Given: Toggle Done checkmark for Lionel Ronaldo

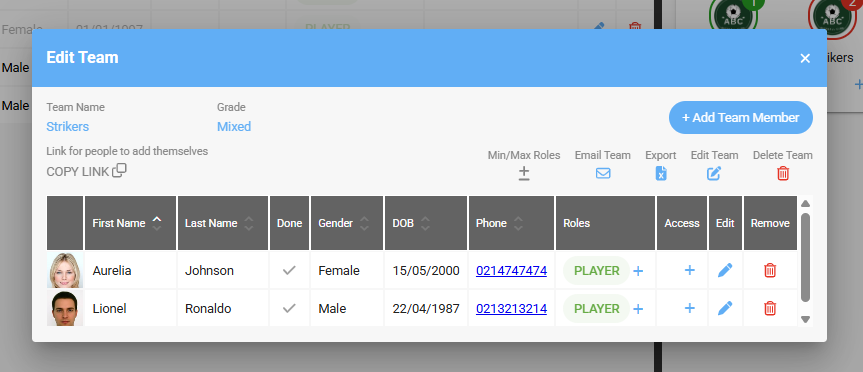Looking at the screenshot, I should pyautogui.click(x=289, y=308).
